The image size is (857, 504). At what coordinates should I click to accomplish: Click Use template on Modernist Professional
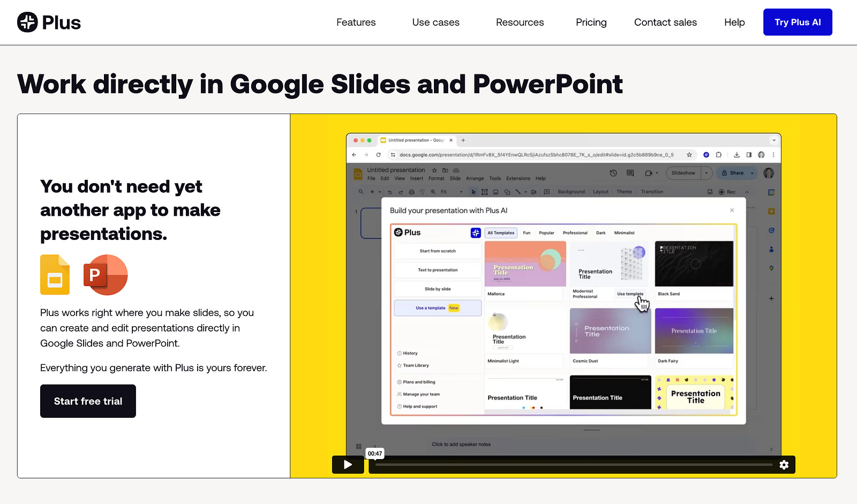(630, 294)
